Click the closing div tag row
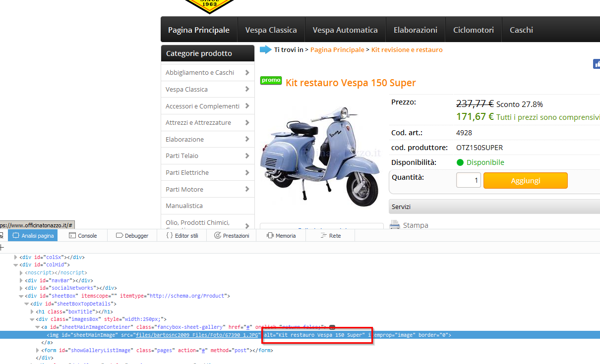Image resolution: width=600 pixels, height=364 pixels. tap(45, 358)
